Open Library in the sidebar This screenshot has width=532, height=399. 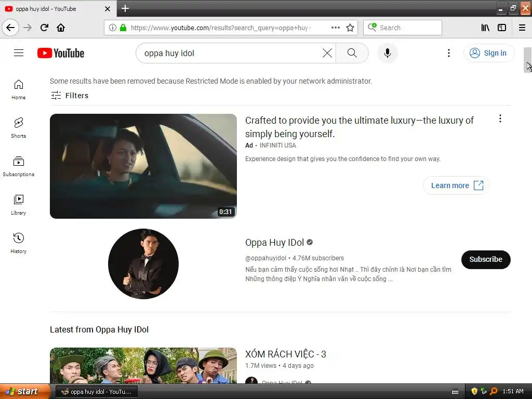(x=18, y=205)
